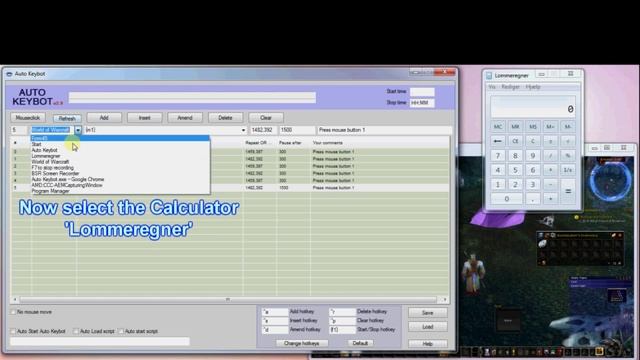Click the Delete button

(225, 118)
